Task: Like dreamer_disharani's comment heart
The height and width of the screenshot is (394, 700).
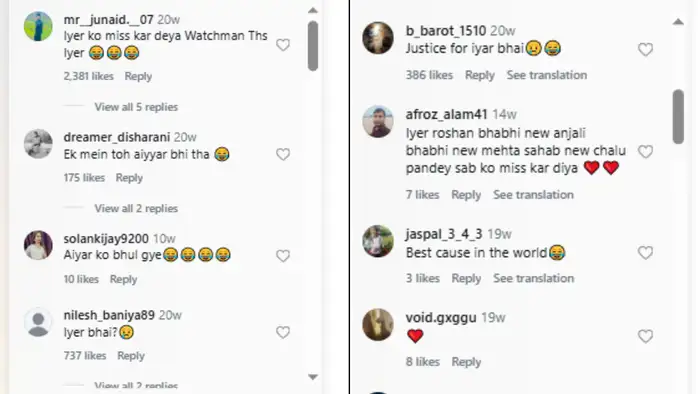Action: coord(283,154)
